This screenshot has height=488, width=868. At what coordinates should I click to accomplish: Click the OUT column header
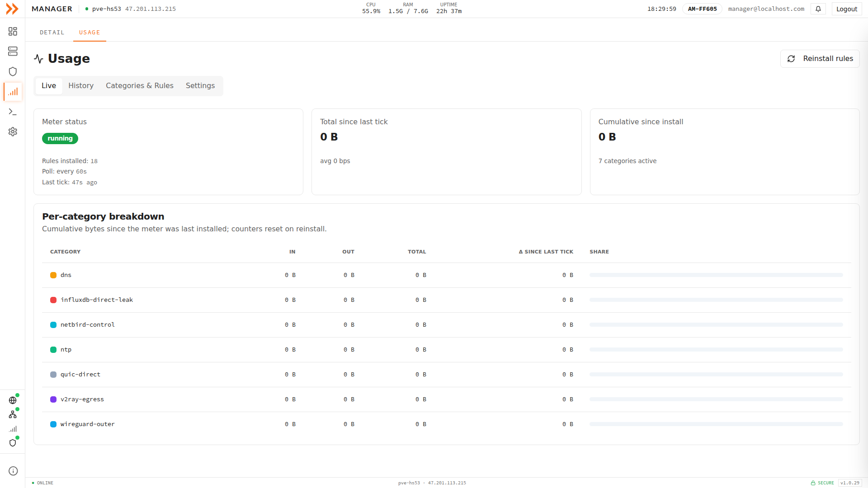tap(348, 252)
